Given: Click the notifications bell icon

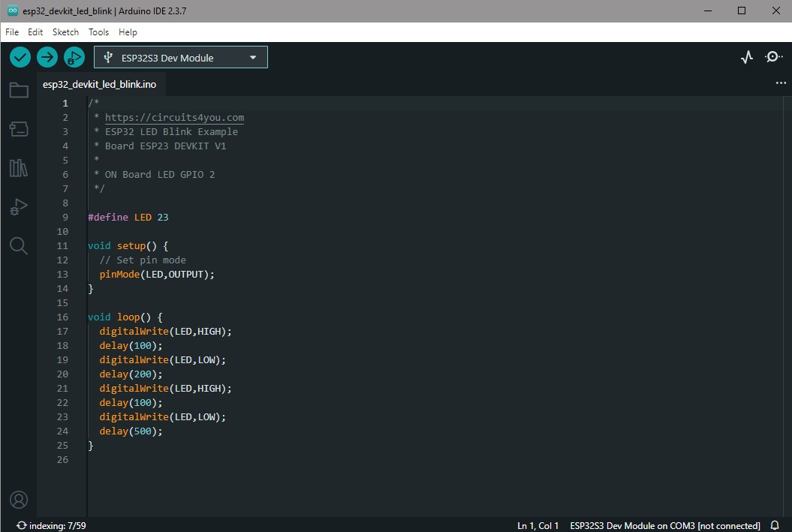Looking at the screenshot, I should (775, 525).
